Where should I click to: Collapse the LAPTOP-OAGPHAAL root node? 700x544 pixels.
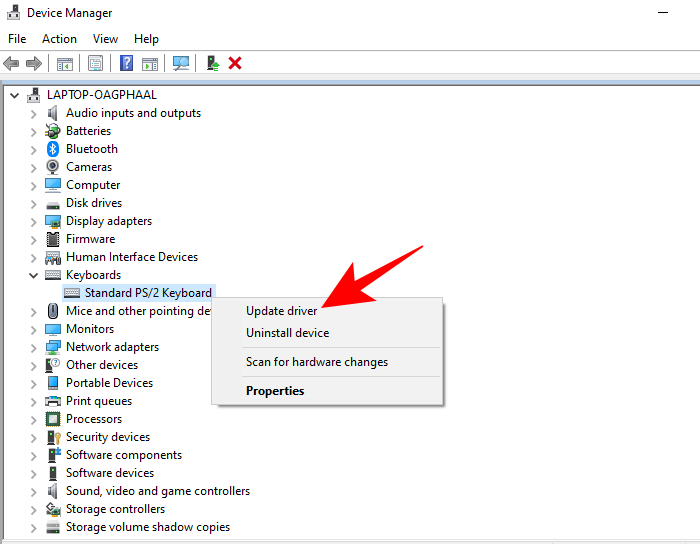click(15, 95)
